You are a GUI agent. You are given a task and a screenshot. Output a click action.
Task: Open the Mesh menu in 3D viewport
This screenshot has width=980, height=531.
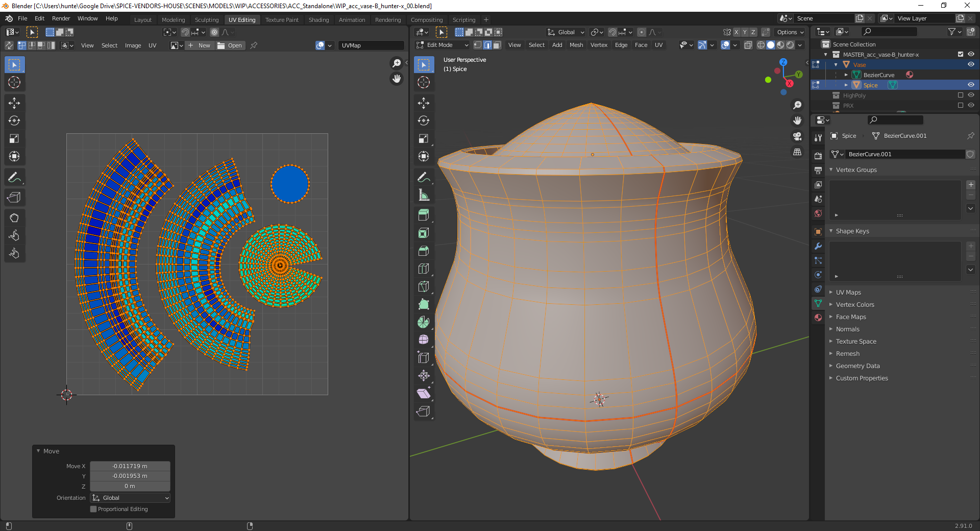coord(576,45)
